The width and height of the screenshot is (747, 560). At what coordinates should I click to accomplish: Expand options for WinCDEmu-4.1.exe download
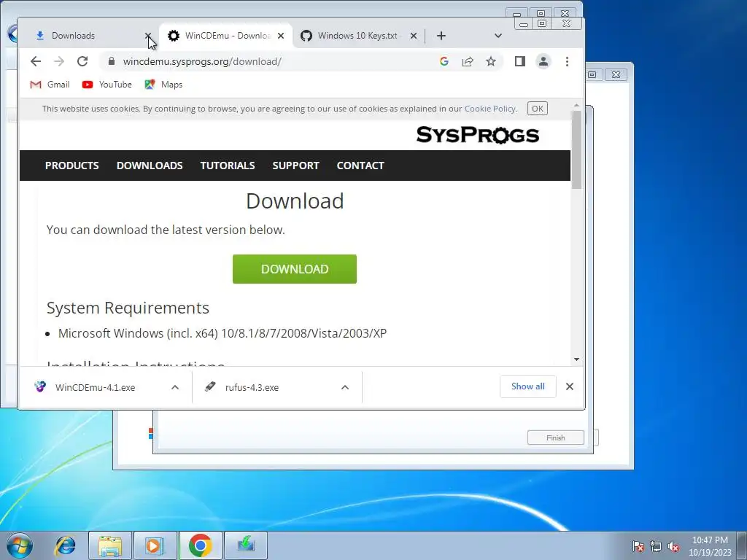[x=175, y=387]
